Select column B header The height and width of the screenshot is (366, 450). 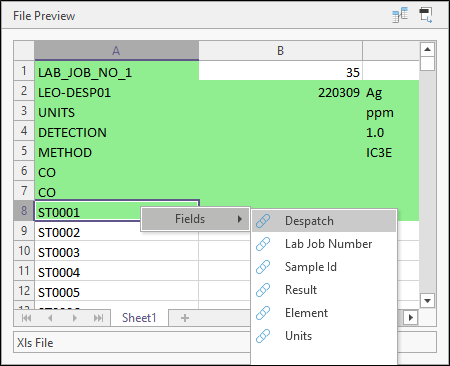pos(280,51)
